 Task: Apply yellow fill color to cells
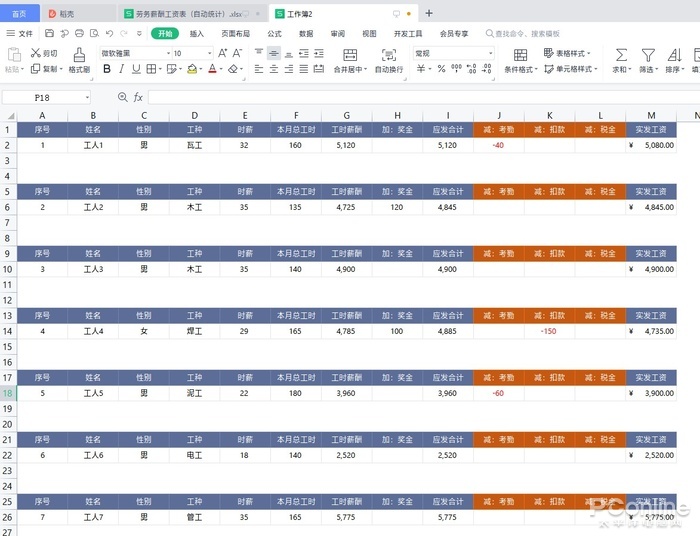coord(192,69)
